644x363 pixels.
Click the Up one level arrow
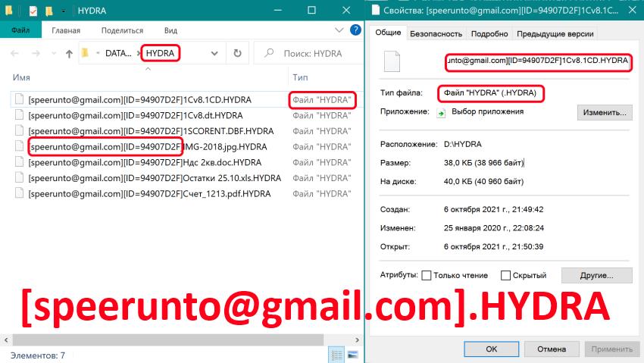pyautogui.click(x=70, y=54)
